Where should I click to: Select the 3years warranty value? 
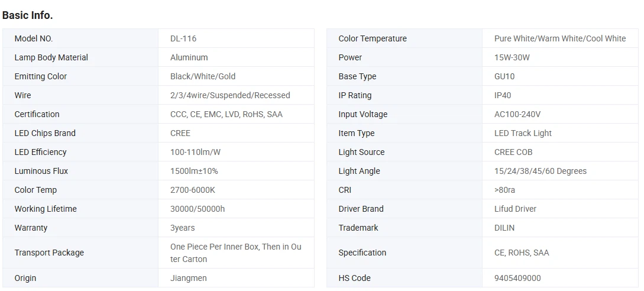pos(182,228)
